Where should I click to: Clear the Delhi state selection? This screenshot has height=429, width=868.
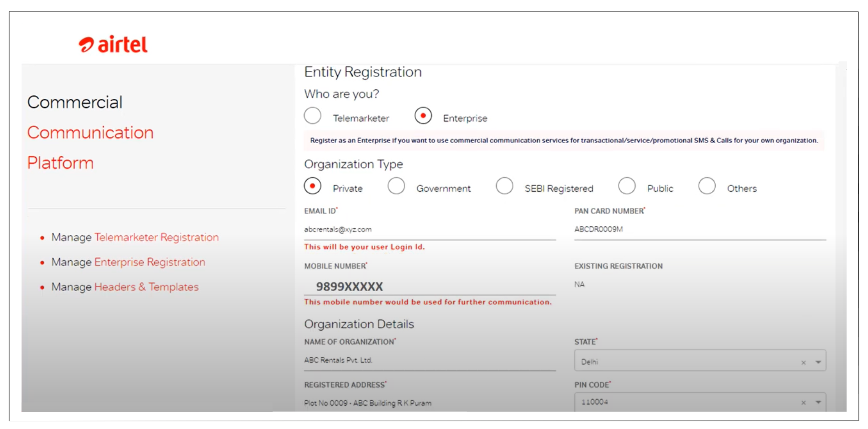(x=803, y=362)
